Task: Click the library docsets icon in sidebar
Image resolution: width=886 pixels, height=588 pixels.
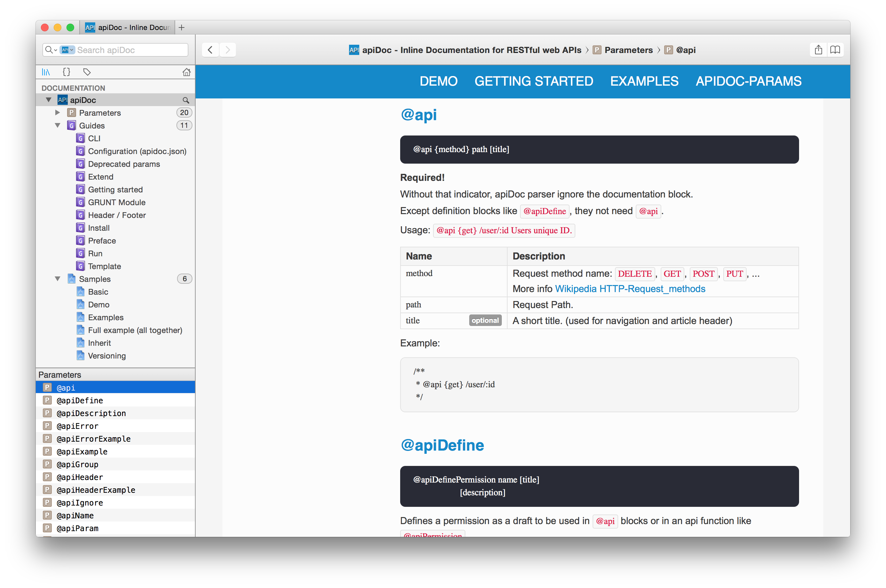Action: pyautogui.click(x=46, y=72)
